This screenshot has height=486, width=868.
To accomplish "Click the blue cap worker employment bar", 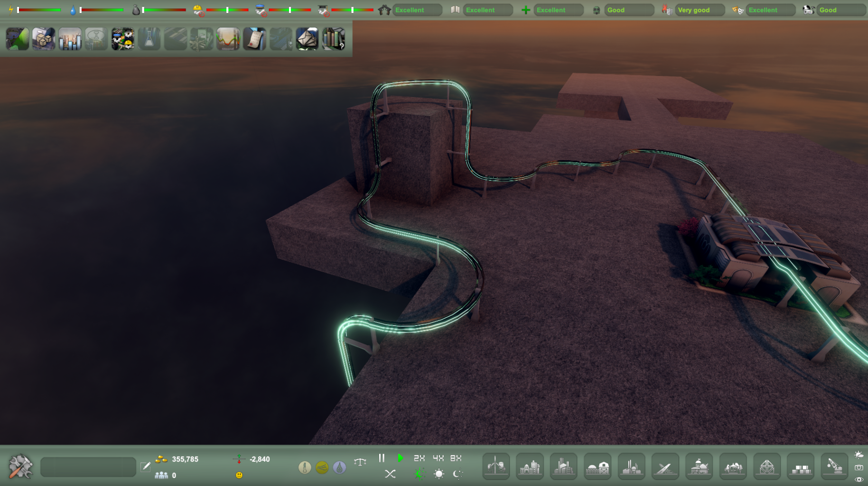I will click(x=290, y=9).
